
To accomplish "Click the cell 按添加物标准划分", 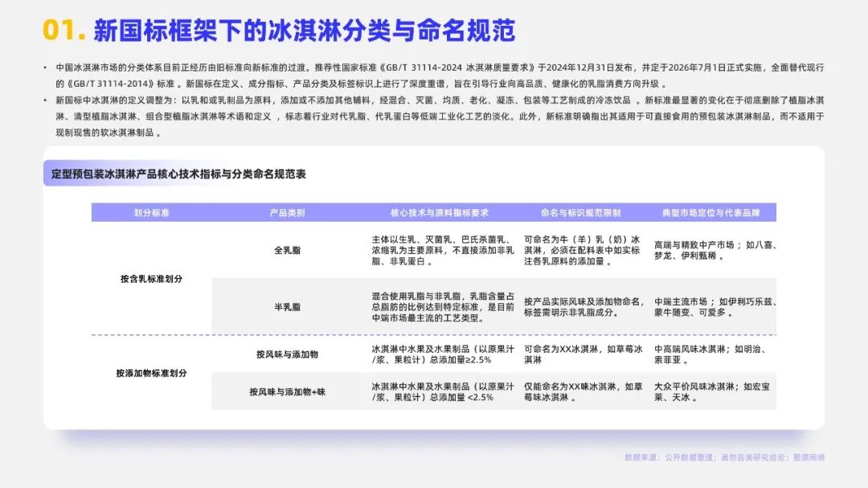I will 151,373.
